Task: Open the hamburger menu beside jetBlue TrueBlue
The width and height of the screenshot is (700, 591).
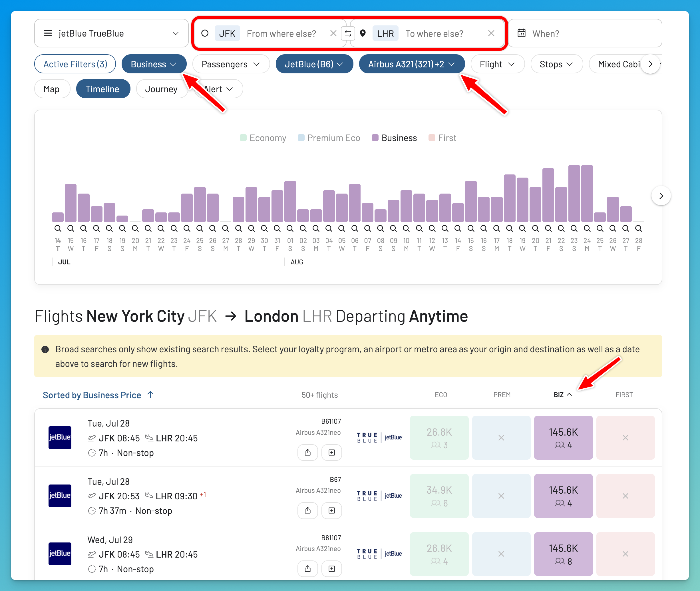Action: 48,33
